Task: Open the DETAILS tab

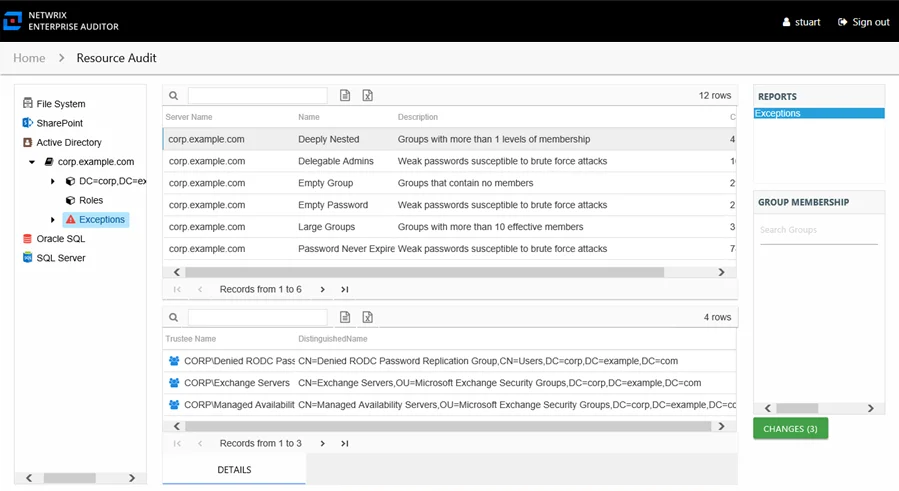Action: pyautogui.click(x=234, y=470)
